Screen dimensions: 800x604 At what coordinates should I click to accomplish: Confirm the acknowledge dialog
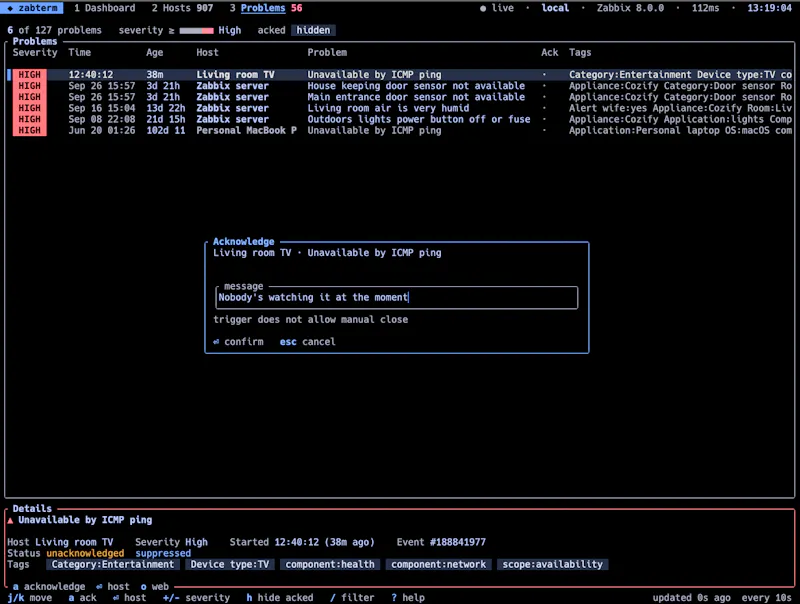pos(238,342)
